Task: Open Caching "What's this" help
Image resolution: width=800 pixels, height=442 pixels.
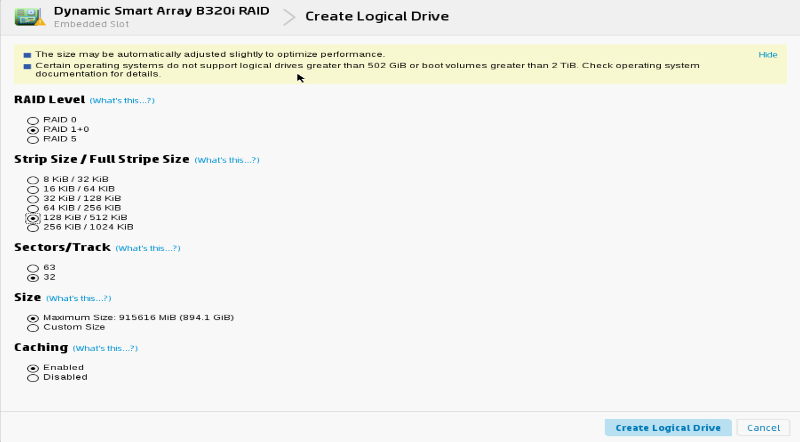Action: 105,349
